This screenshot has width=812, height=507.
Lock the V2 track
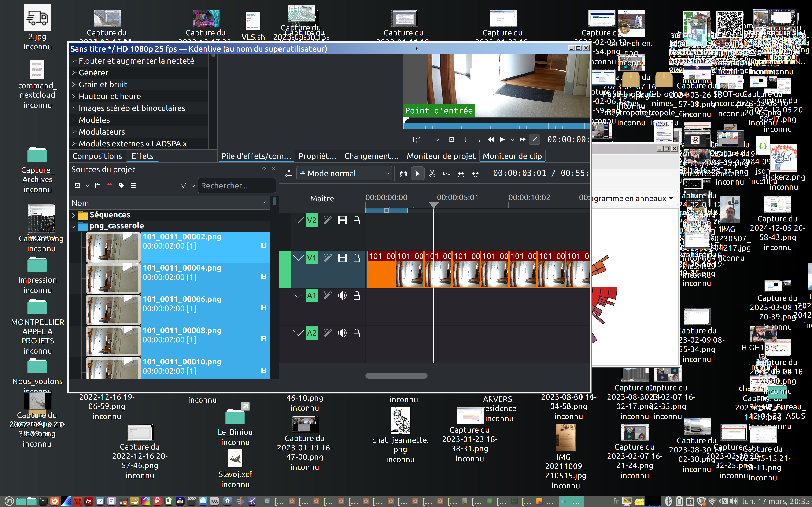(x=356, y=220)
